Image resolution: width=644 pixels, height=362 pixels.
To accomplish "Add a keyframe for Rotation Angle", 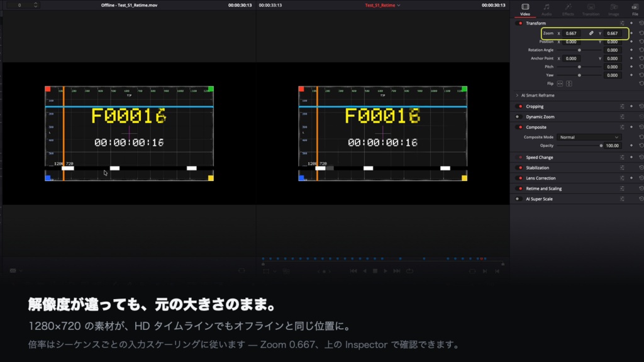I will [x=631, y=50].
